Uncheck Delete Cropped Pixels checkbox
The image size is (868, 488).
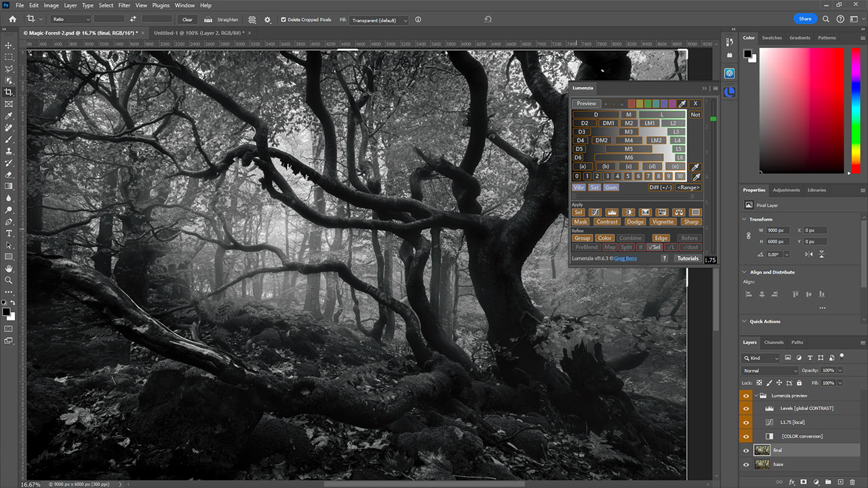click(x=283, y=20)
